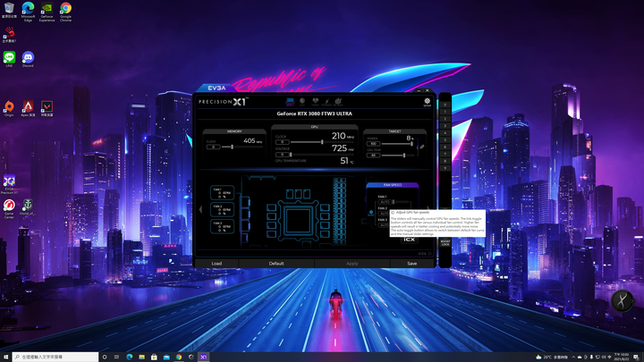Open EVGA Precision X1 desktop shortcut
Image resolution: width=644 pixels, height=362 pixels.
coord(9,185)
